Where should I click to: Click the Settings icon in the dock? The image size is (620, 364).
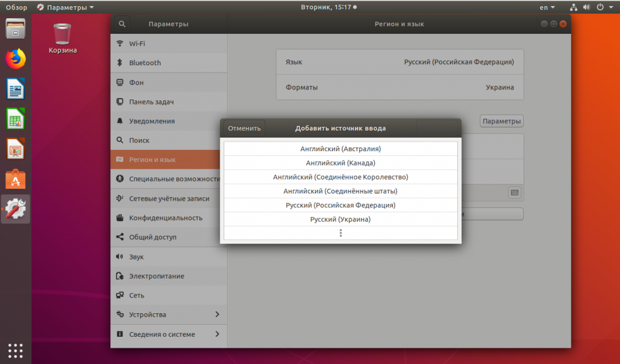coord(15,209)
